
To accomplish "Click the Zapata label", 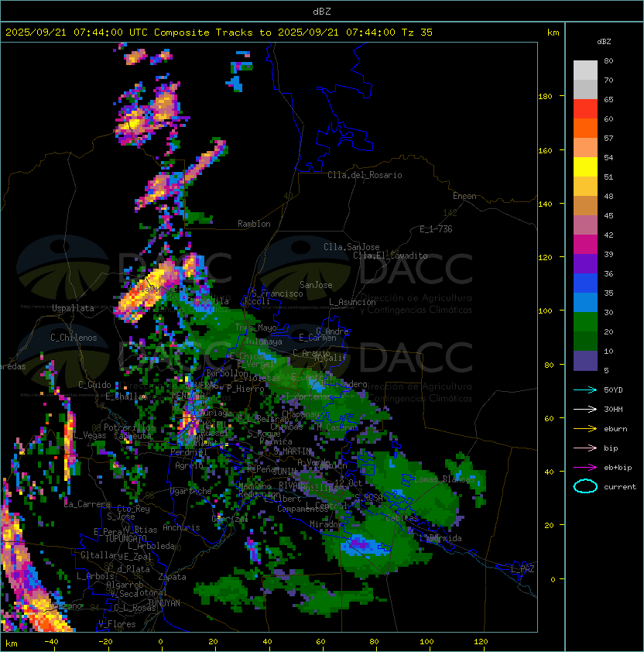I will (172, 577).
